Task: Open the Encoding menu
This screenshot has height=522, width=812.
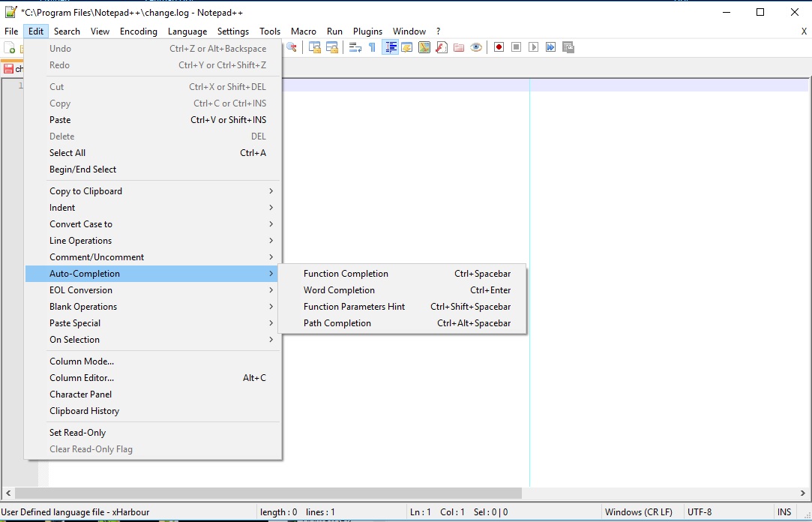Action: coord(138,31)
